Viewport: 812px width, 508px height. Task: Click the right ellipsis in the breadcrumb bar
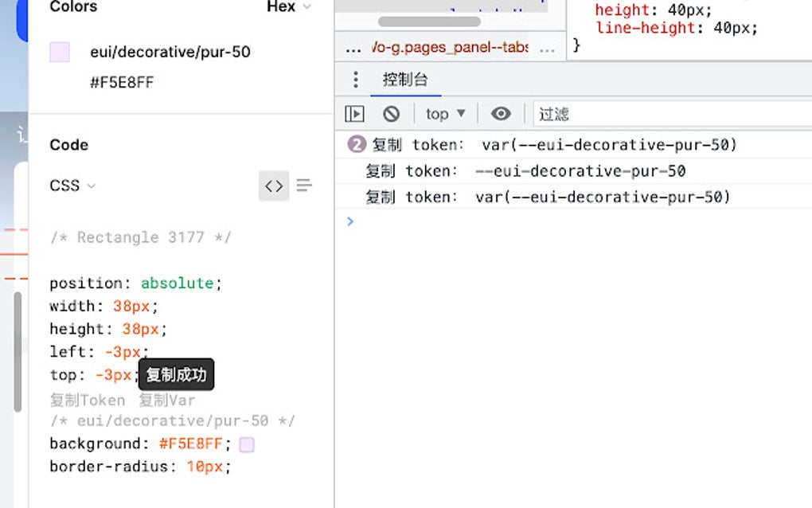point(548,48)
